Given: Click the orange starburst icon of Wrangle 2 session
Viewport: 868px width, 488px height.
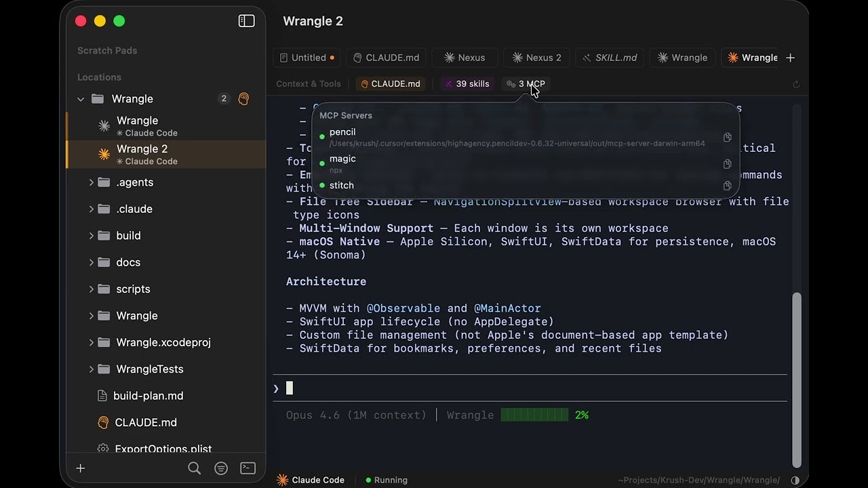Looking at the screenshot, I should pos(104,155).
